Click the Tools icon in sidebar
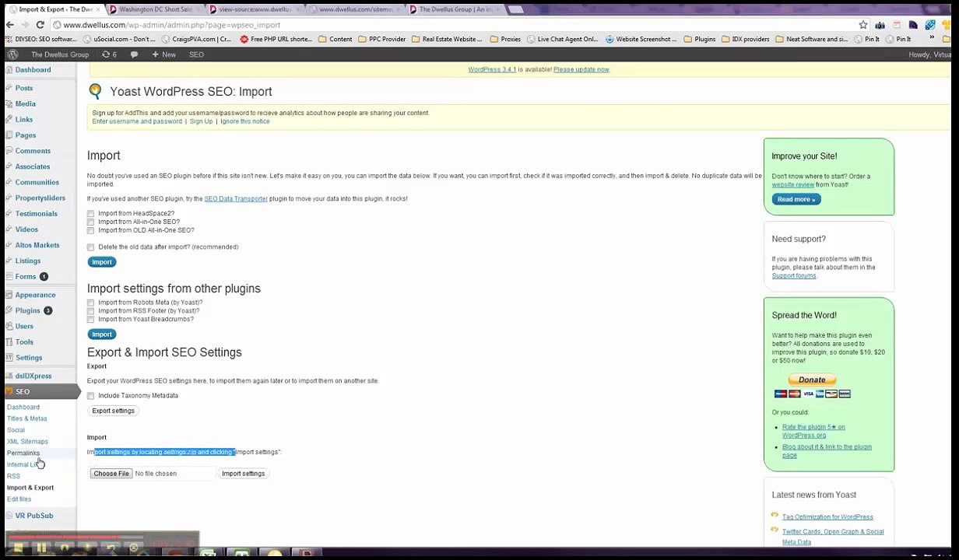The height and width of the screenshot is (560, 959). pos(9,341)
